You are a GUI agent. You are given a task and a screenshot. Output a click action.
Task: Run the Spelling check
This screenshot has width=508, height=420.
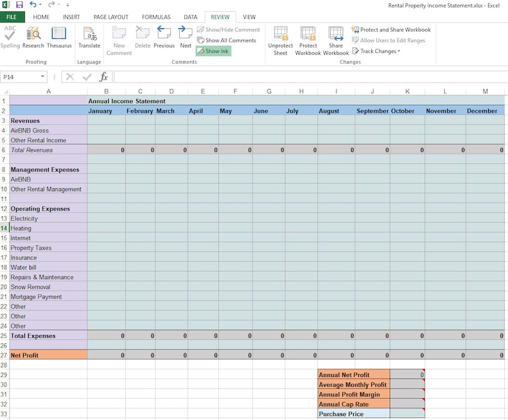coord(10,37)
